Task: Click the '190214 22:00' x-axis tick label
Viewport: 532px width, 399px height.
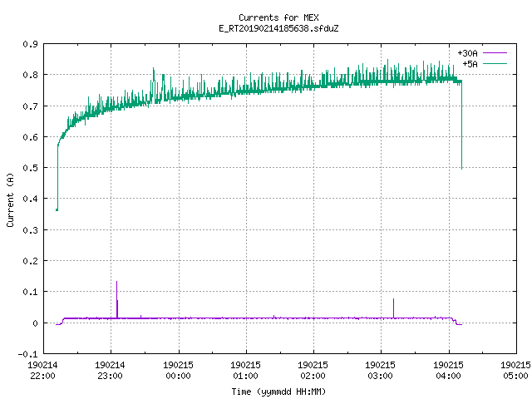Action: pyautogui.click(x=42, y=370)
